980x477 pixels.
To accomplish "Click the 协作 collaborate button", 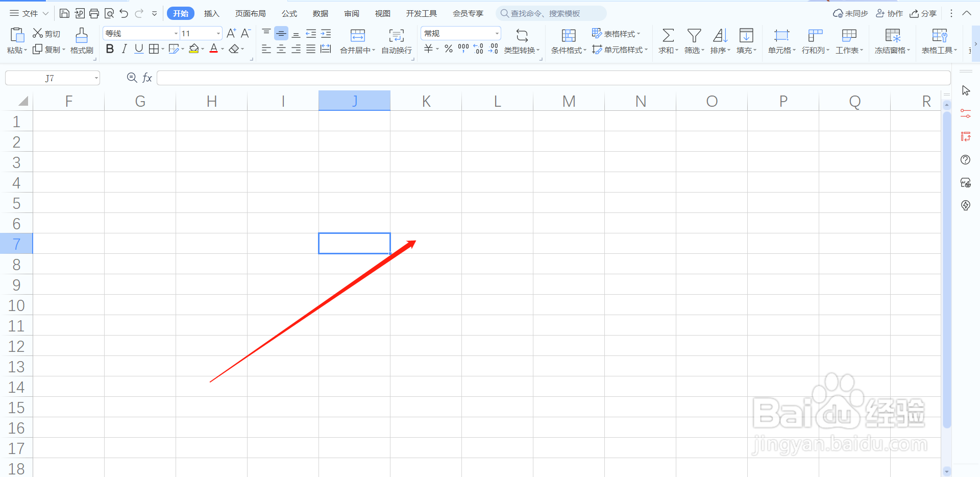I will coord(890,13).
